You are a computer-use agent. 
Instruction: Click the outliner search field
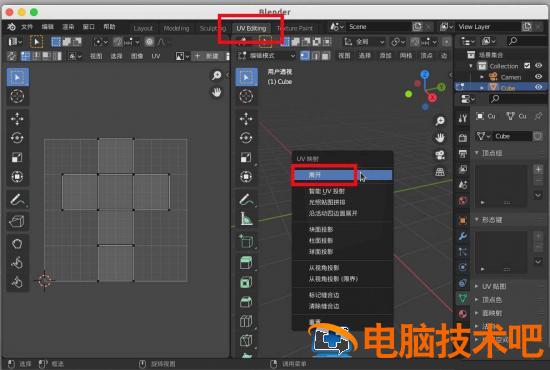point(527,41)
